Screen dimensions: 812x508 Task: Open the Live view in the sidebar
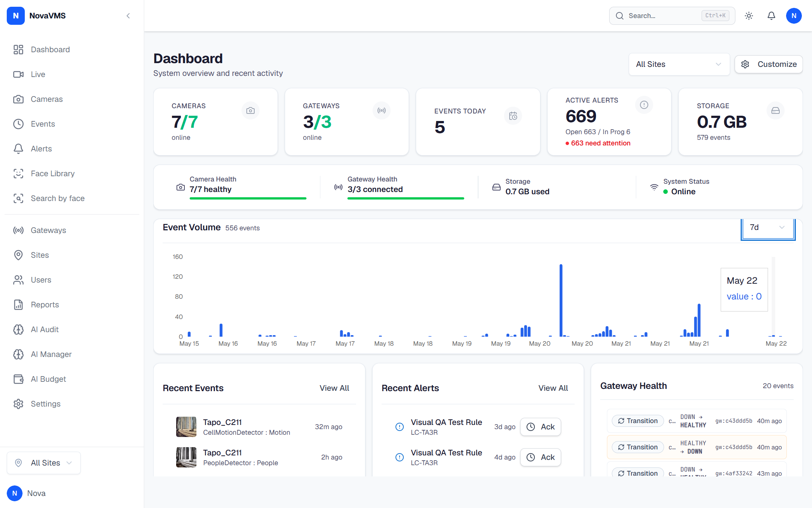pos(72,74)
